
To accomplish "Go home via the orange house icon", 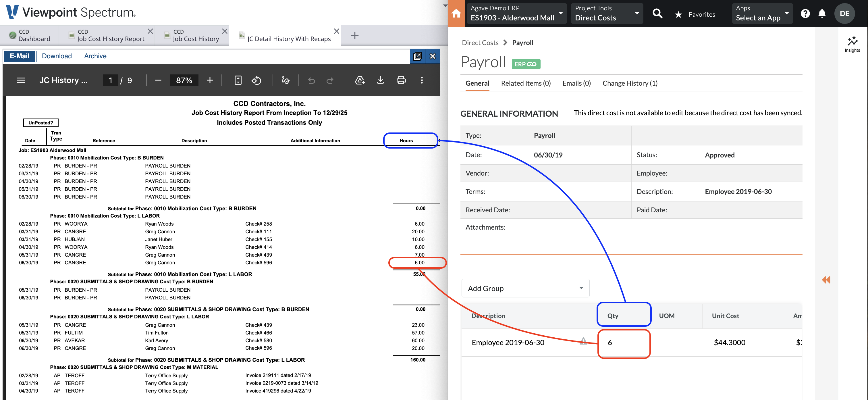I will tap(456, 14).
